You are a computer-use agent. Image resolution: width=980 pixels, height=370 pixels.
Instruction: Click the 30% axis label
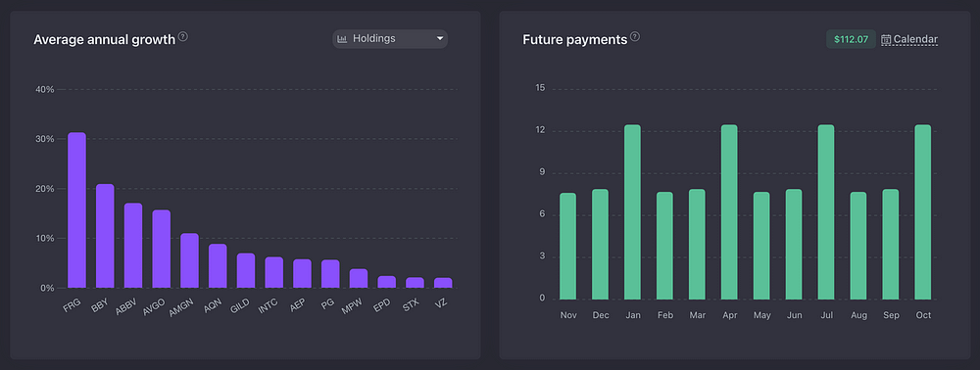(x=45, y=139)
